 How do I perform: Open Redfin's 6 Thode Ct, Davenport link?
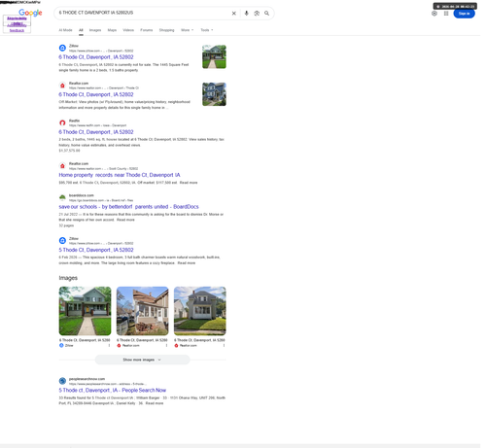[x=96, y=132]
